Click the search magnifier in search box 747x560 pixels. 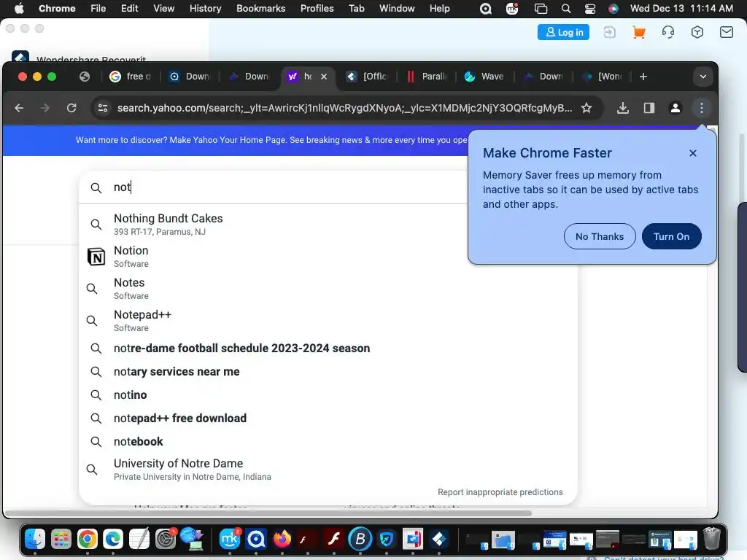[x=96, y=187]
